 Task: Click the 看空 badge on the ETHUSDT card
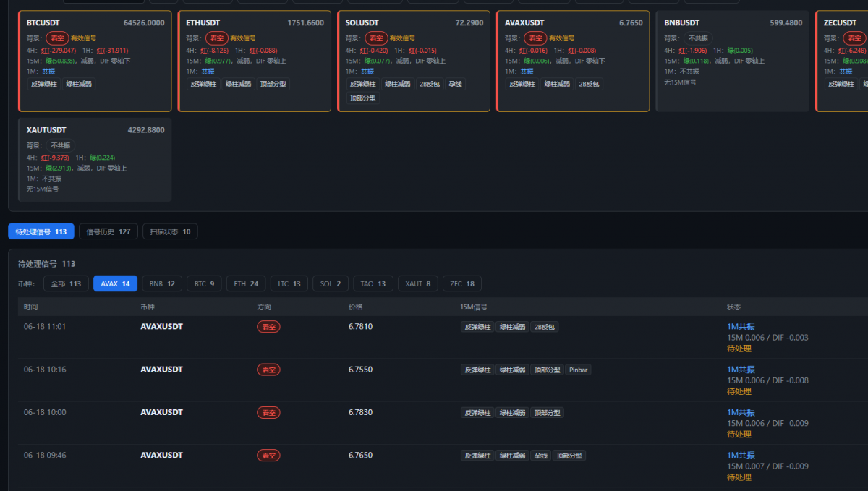pyautogui.click(x=216, y=38)
